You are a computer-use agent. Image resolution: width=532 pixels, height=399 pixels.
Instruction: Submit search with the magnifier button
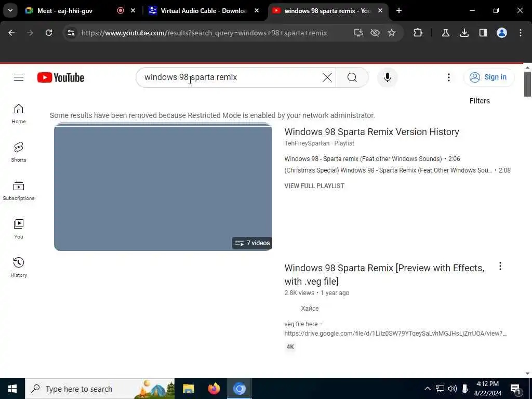(352, 77)
